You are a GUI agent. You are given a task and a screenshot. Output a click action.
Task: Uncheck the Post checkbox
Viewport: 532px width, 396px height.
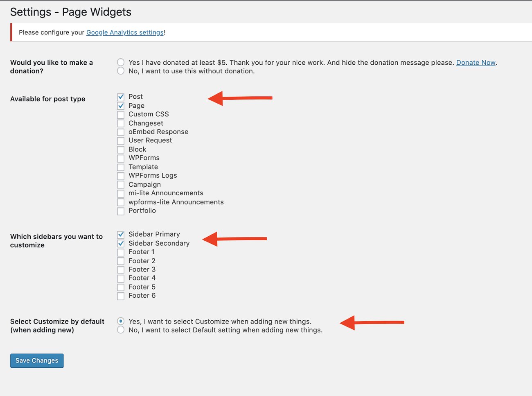pos(121,97)
